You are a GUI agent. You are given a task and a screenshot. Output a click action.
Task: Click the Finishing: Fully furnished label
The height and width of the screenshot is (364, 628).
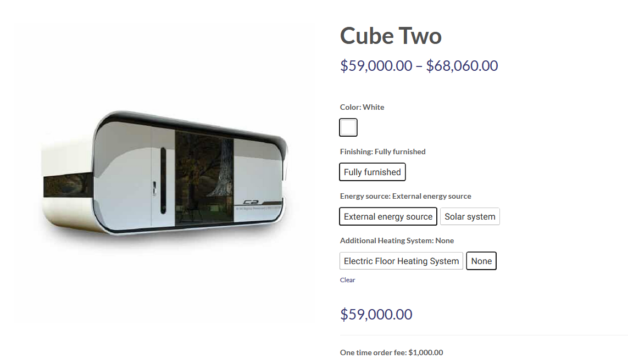coord(382,152)
